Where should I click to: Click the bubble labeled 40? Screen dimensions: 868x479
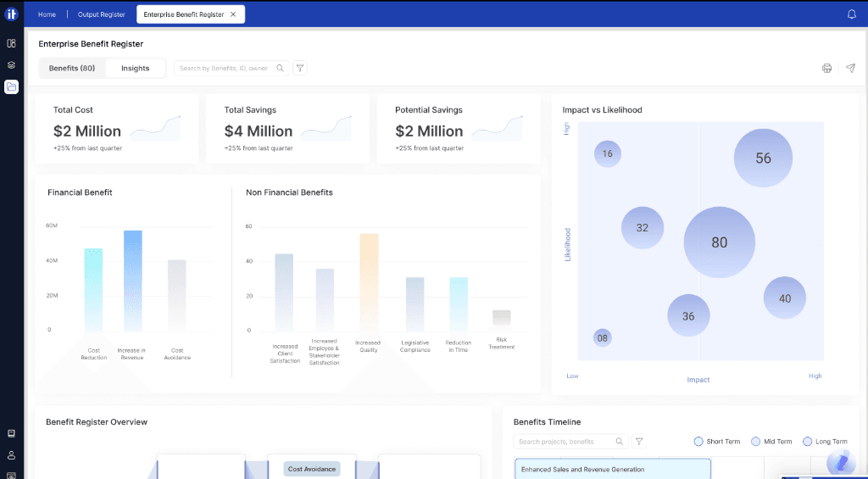point(785,298)
